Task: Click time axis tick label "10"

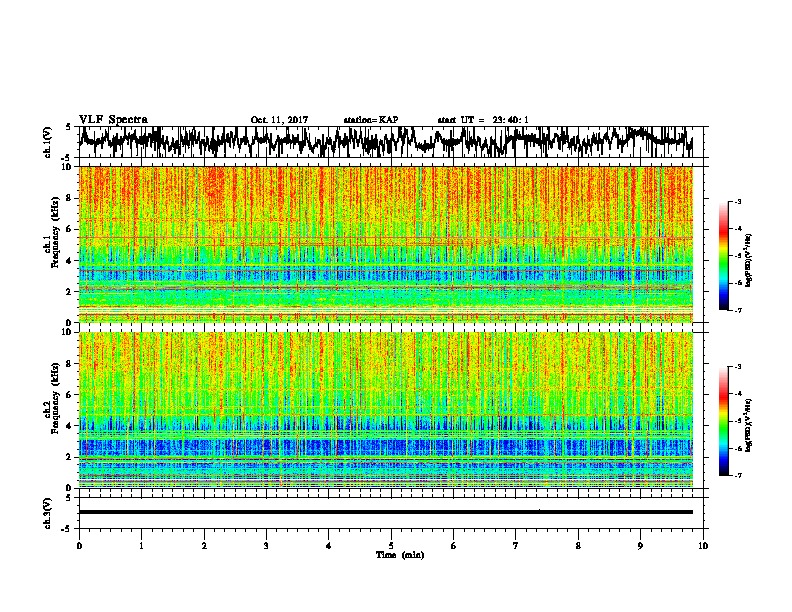Action: [x=703, y=546]
